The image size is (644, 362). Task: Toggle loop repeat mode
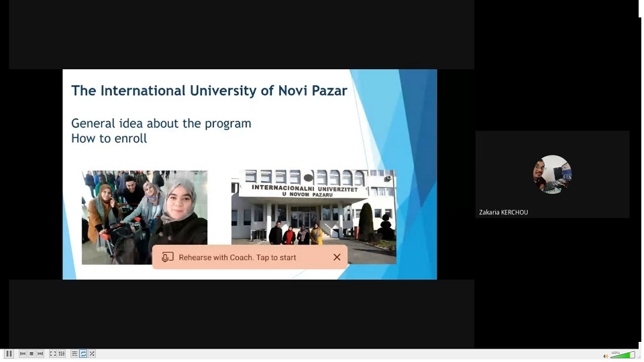83,354
